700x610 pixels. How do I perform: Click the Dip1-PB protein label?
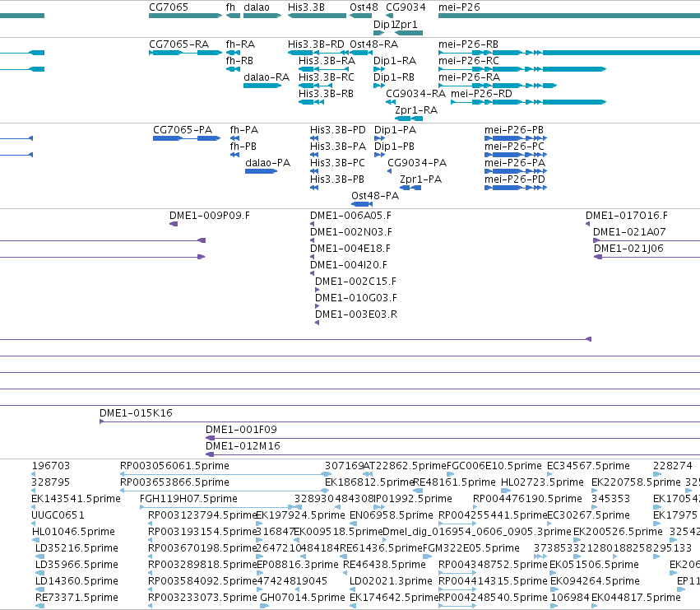(394, 147)
